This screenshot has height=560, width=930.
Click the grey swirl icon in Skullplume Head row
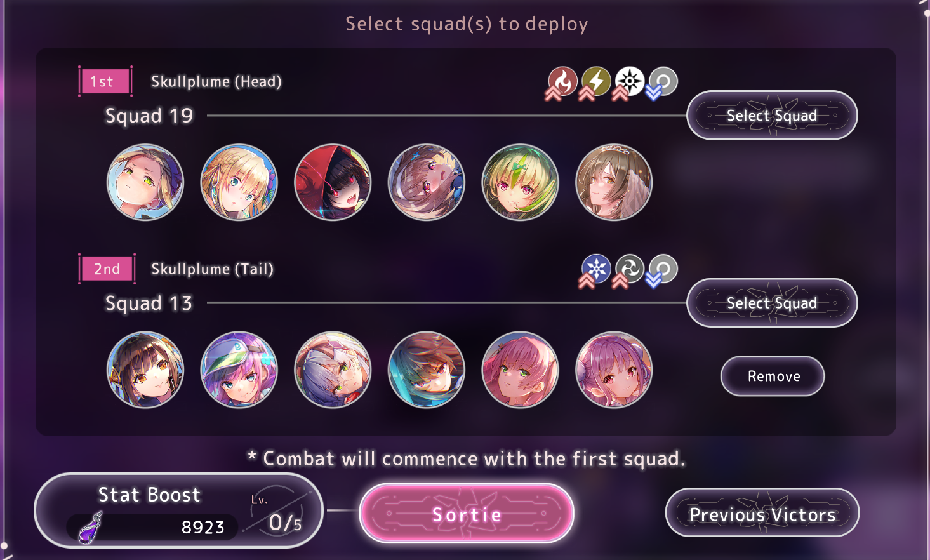663,82
